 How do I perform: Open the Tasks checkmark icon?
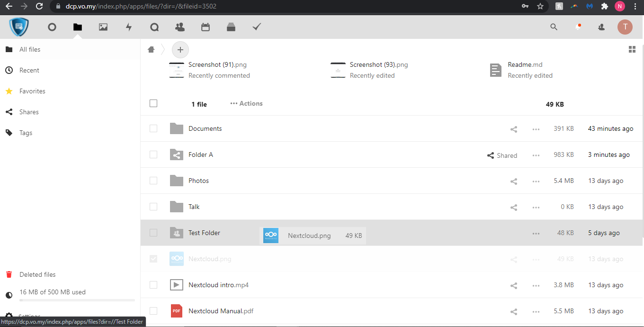click(x=257, y=27)
